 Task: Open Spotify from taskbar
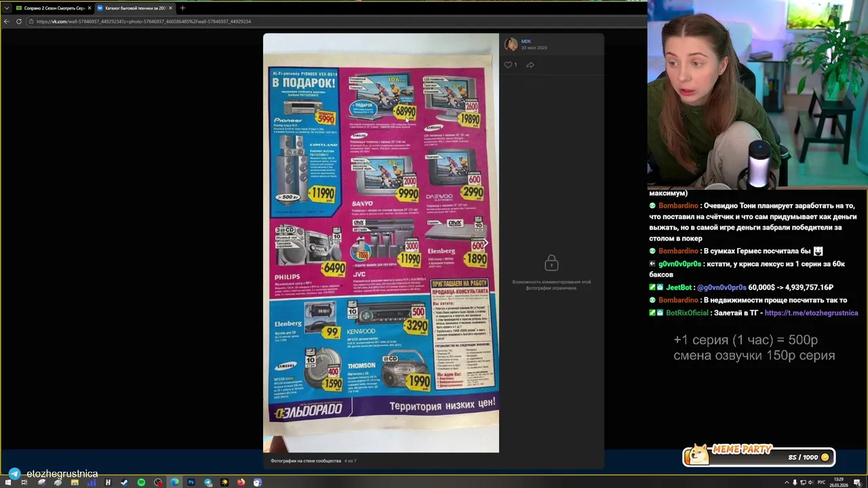tap(141, 483)
